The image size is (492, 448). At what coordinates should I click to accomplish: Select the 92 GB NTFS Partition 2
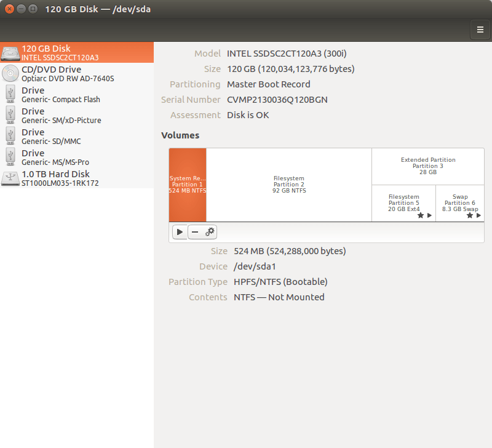pyautogui.click(x=288, y=185)
